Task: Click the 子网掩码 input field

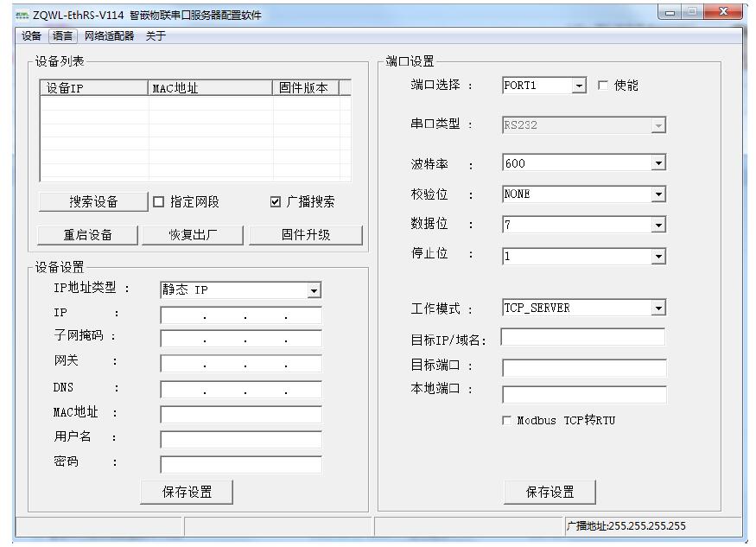Action: click(x=240, y=339)
